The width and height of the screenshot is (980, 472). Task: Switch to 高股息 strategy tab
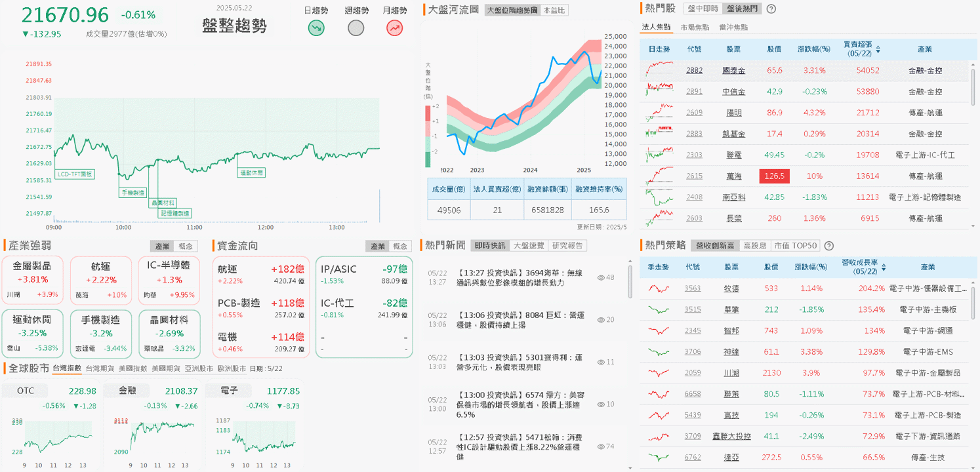tap(754, 245)
